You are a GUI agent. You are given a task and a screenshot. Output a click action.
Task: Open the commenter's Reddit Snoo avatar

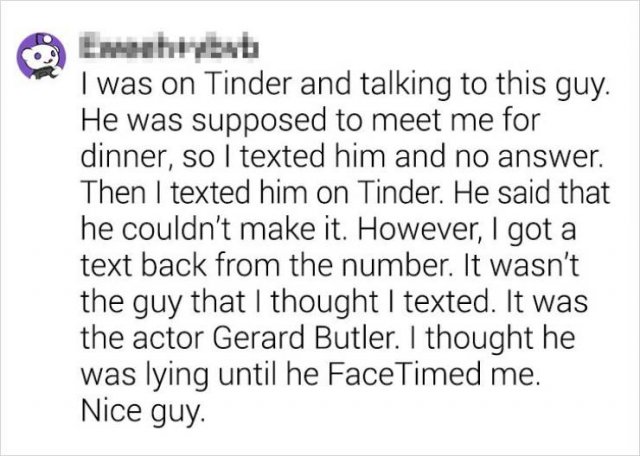click(x=41, y=56)
